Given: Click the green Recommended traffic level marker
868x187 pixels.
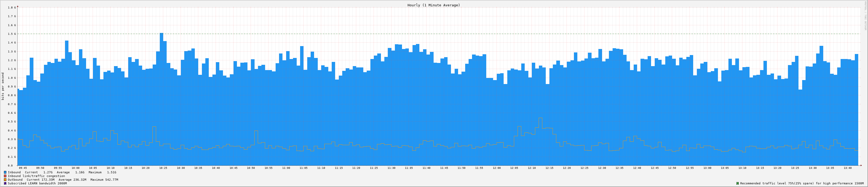Looking at the screenshot, I should [x=737, y=183].
